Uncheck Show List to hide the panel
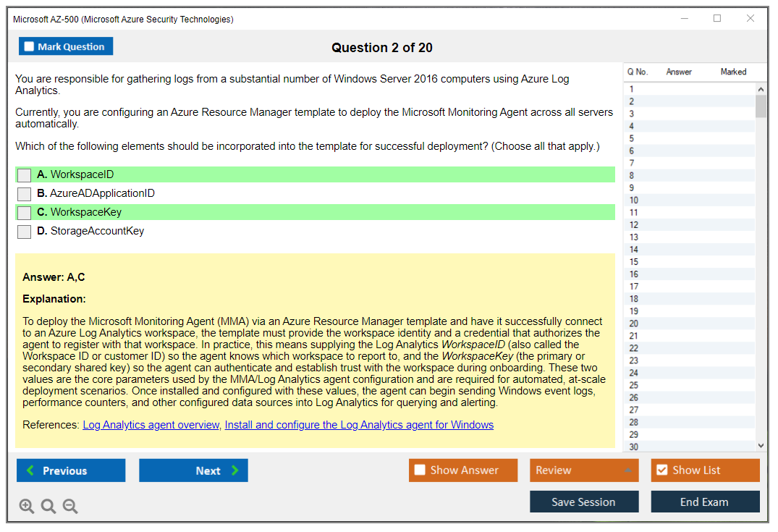This screenshot has width=778, height=532. [x=662, y=470]
